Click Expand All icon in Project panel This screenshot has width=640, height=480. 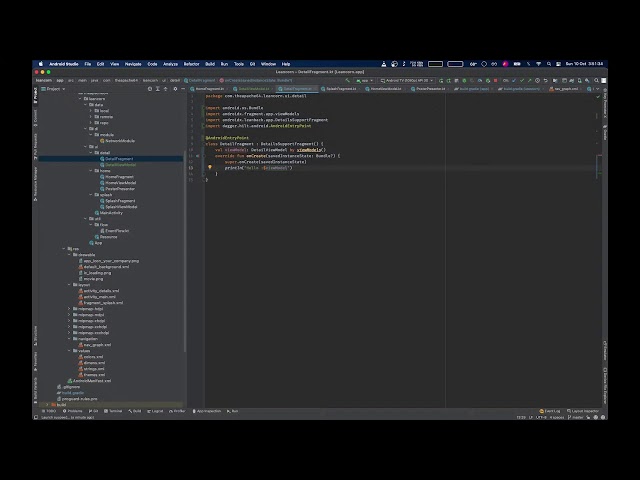(x=158, y=89)
